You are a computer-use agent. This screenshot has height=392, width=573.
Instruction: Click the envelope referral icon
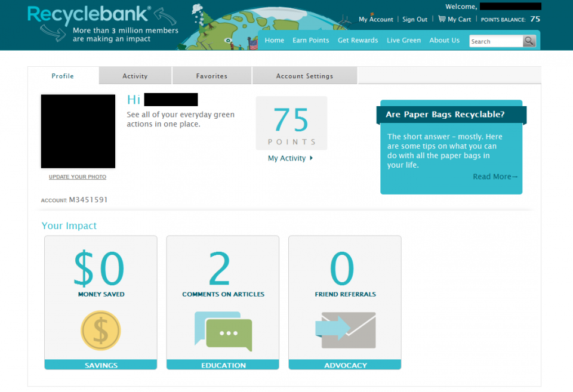pyautogui.click(x=346, y=330)
